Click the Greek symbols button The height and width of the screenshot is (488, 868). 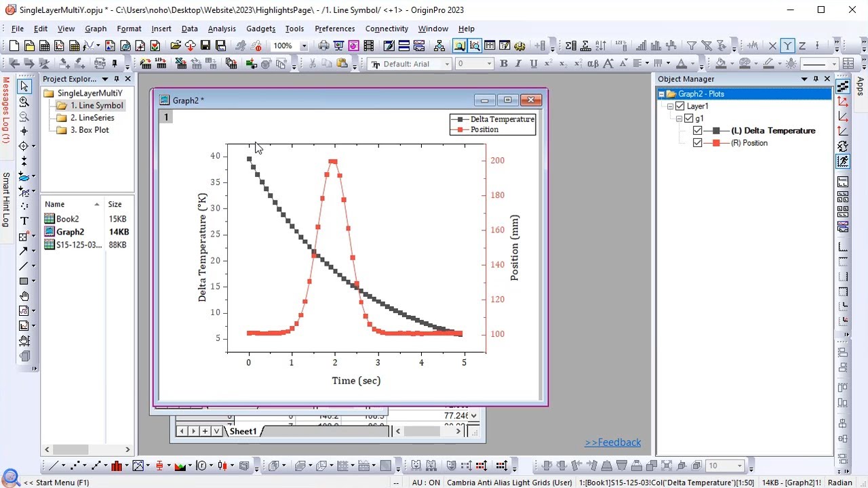pyautogui.click(x=593, y=64)
